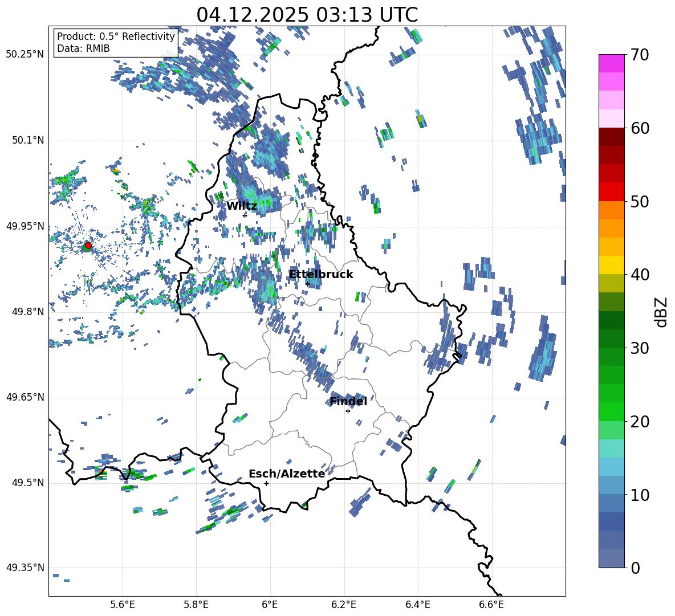Select the Ettelbruck city label

pos(321,275)
